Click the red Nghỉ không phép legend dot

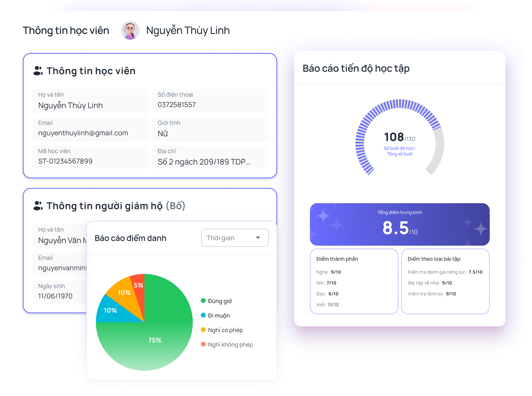(203, 344)
